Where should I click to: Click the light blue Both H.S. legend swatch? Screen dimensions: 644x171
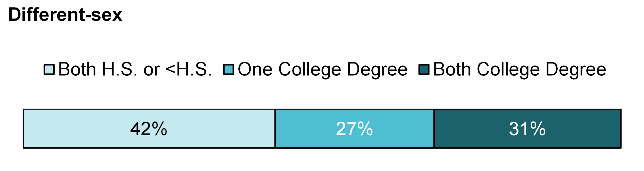pyautogui.click(x=49, y=69)
